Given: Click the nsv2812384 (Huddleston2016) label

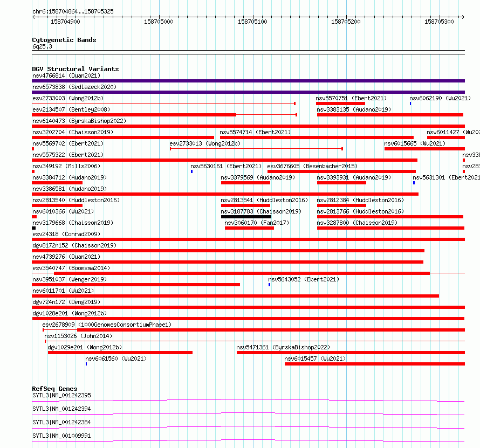Looking at the screenshot, I should point(360,200).
